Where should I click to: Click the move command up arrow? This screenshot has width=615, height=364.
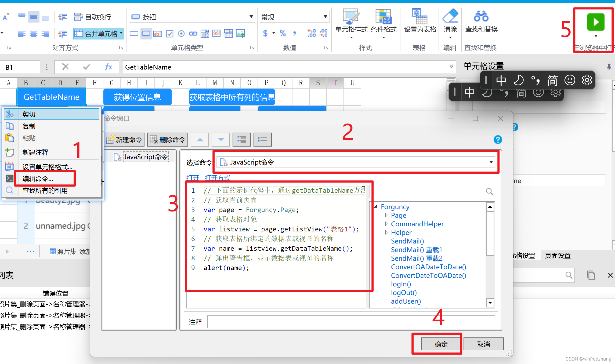pyautogui.click(x=200, y=140)
